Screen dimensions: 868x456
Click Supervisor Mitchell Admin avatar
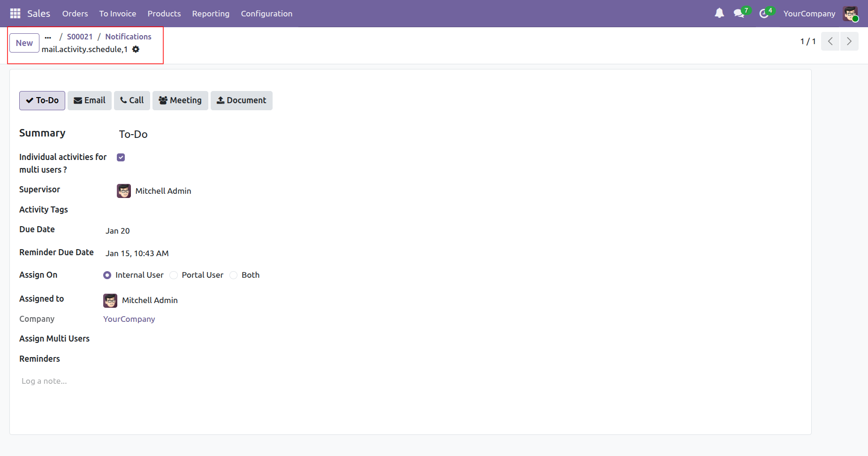[124, 191]
